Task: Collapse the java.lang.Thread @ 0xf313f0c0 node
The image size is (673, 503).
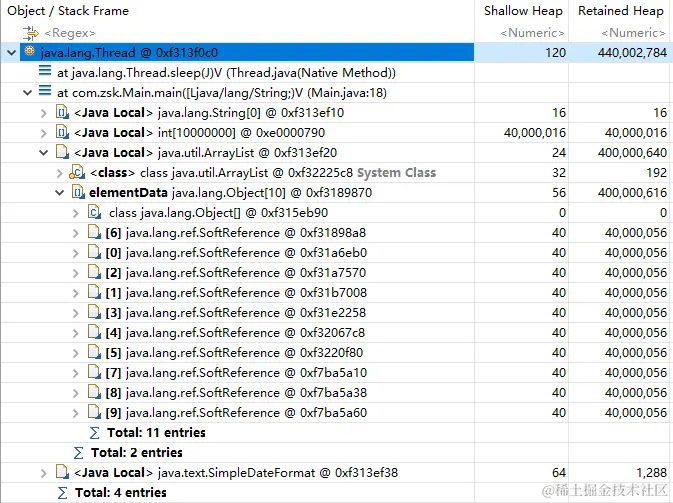Action: coord(12,53)
